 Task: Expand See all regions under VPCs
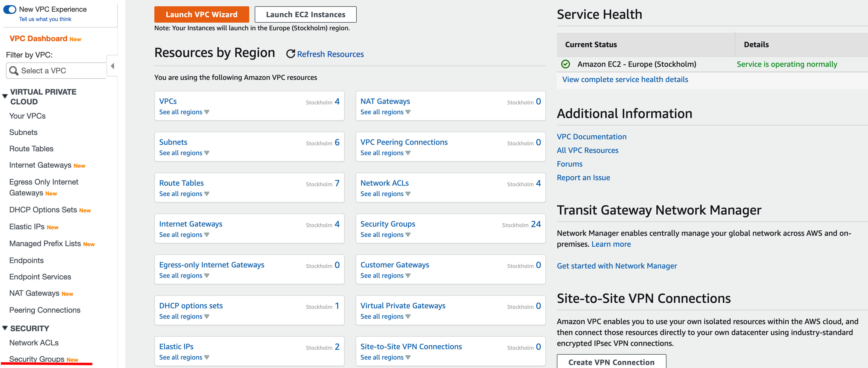[x=184, y=112]
